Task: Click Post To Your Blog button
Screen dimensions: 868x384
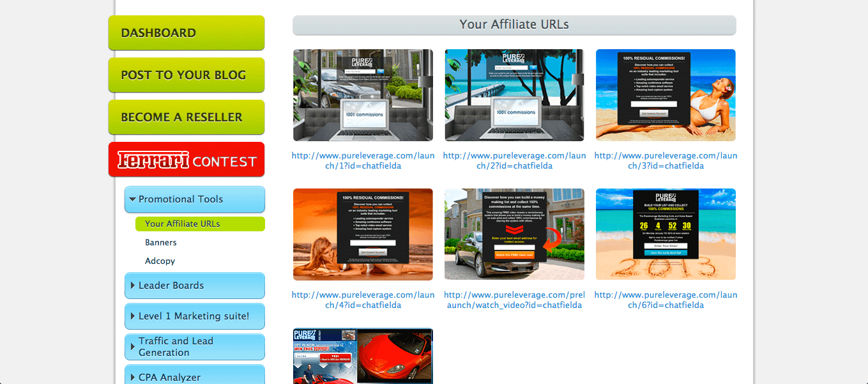Action: point(187,75)
